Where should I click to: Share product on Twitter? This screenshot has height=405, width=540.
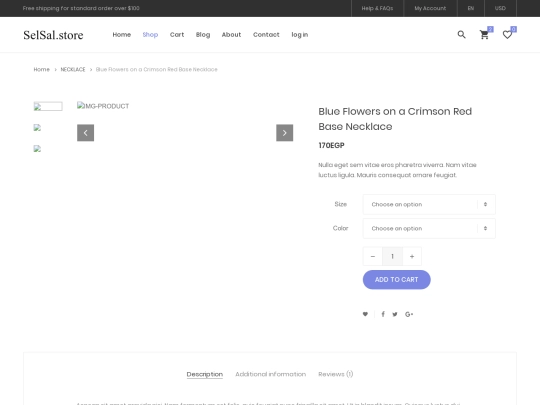395,314
